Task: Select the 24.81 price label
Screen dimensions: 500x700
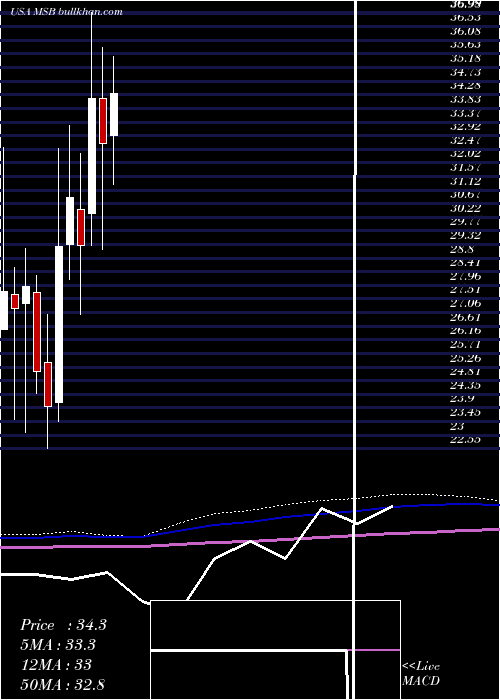Action: click(x=466, y=371)
